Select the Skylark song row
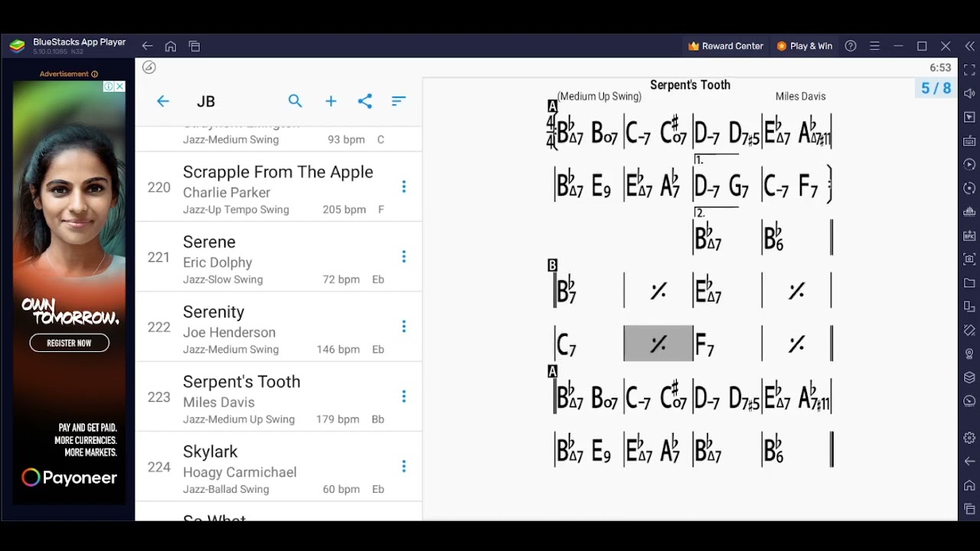Viewport: 980px width, 551px height. [279, 467]
